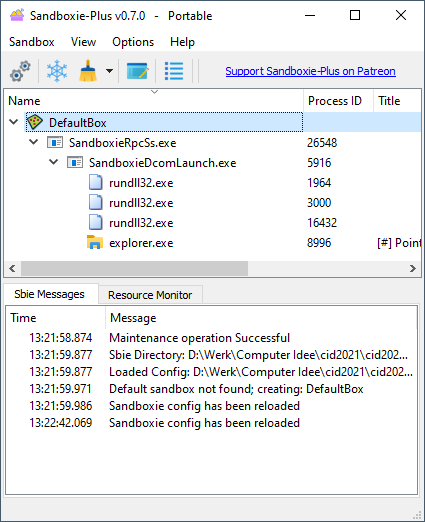Click process ID 26548
The height and width of the screenshot is (522, 425).
[x=322, y=143]
